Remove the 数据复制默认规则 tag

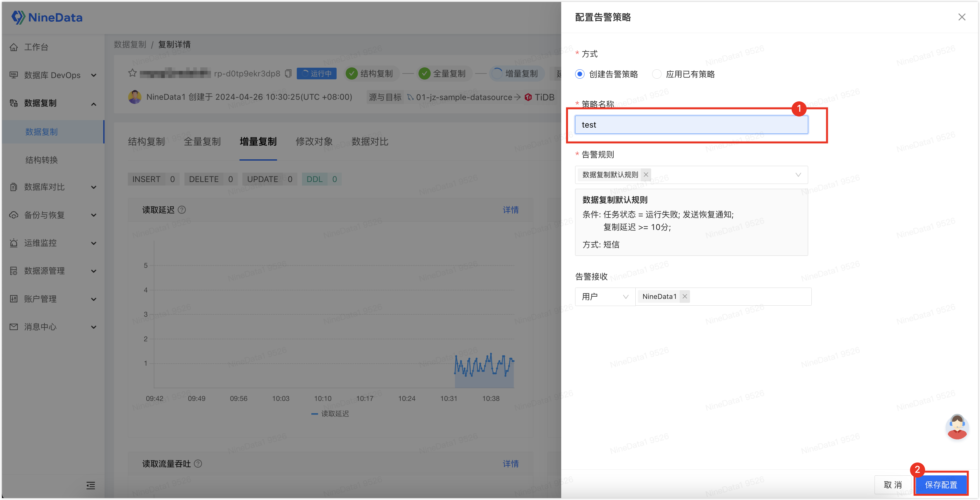click(646, 175)
